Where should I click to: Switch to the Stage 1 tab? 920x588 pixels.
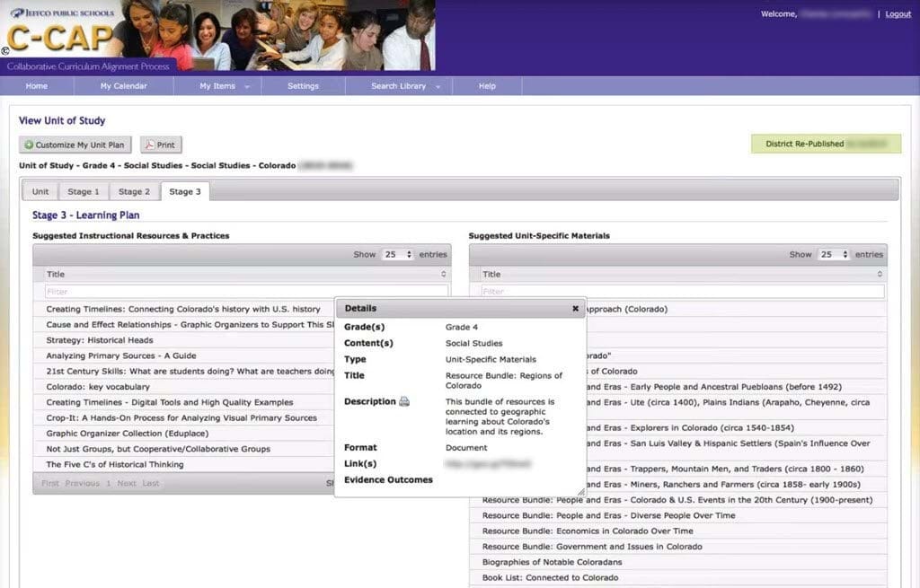coord(84,191)
